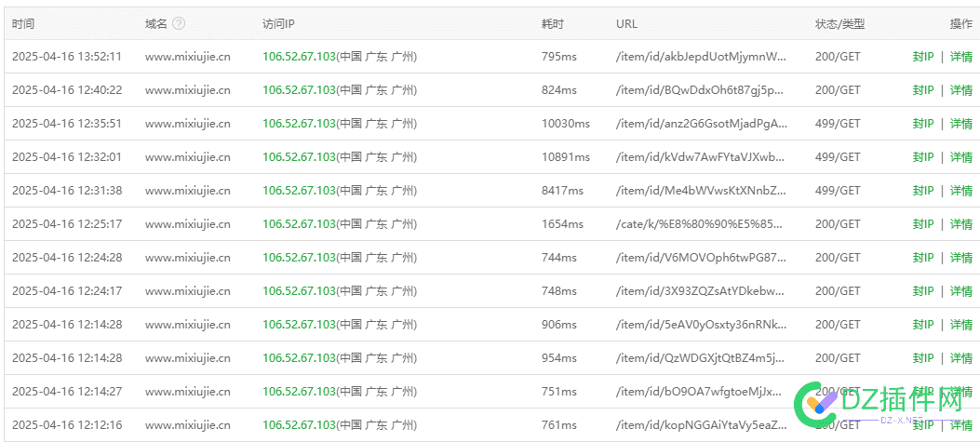Open the IP link in the 12:32:01 row

tap(299, 157)
